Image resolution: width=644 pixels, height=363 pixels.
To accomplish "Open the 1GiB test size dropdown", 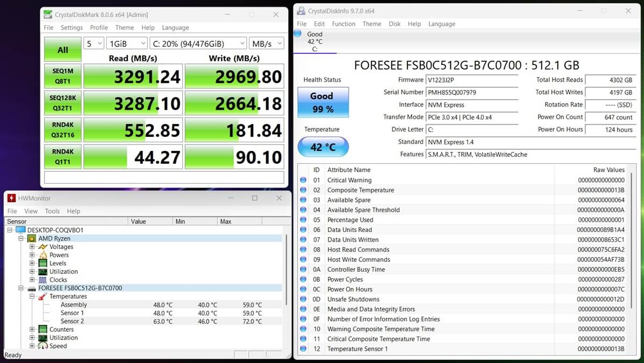I will pyautogui.click(x=127, y=43).
